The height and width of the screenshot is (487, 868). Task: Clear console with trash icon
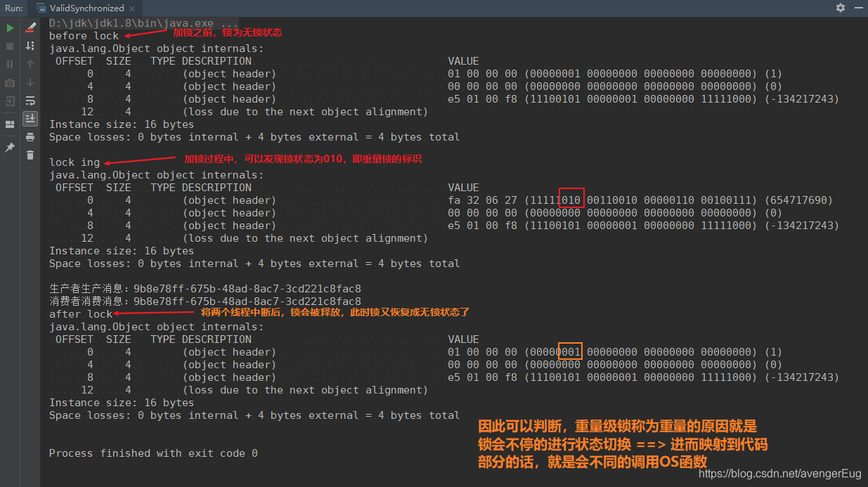30,155
